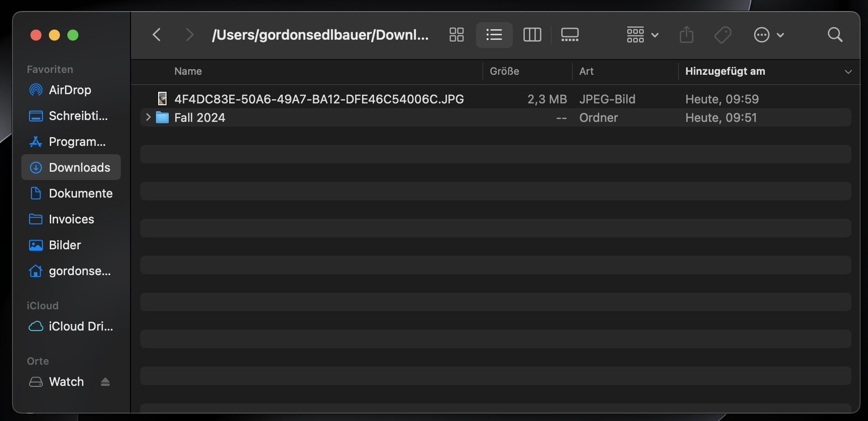Switch to column view
The image size is (868, 421).
(532, 35)
